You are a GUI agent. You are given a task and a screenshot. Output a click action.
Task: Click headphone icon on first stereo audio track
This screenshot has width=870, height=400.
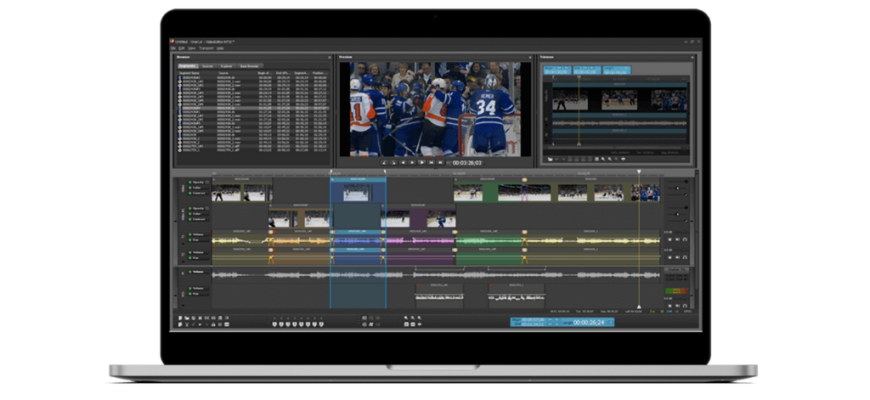click(x=685, y=240)
